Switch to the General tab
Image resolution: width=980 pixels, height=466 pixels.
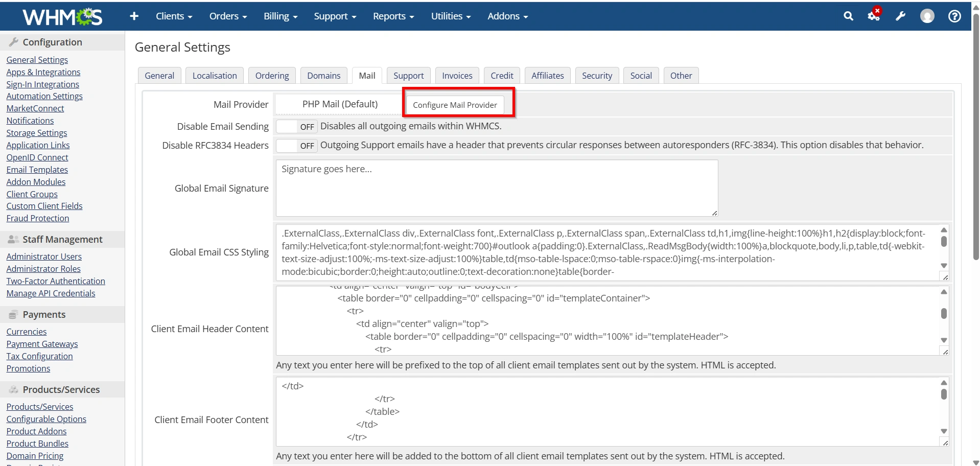coord(159,76)
